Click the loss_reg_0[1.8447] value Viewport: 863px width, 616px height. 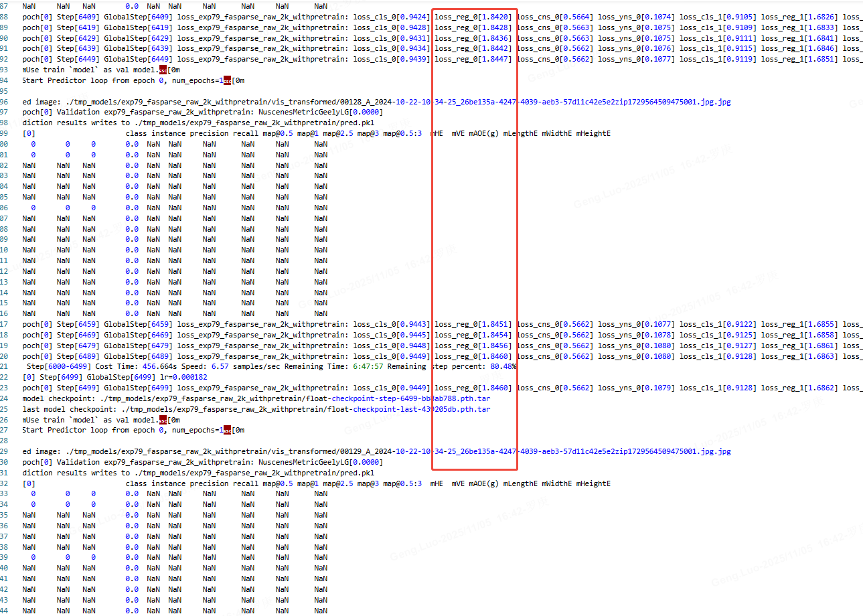click(473, 59)
